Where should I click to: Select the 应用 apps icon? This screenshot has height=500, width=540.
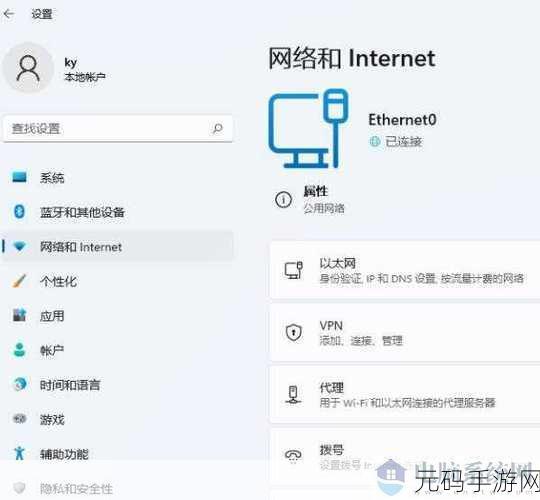pos(19,315)
